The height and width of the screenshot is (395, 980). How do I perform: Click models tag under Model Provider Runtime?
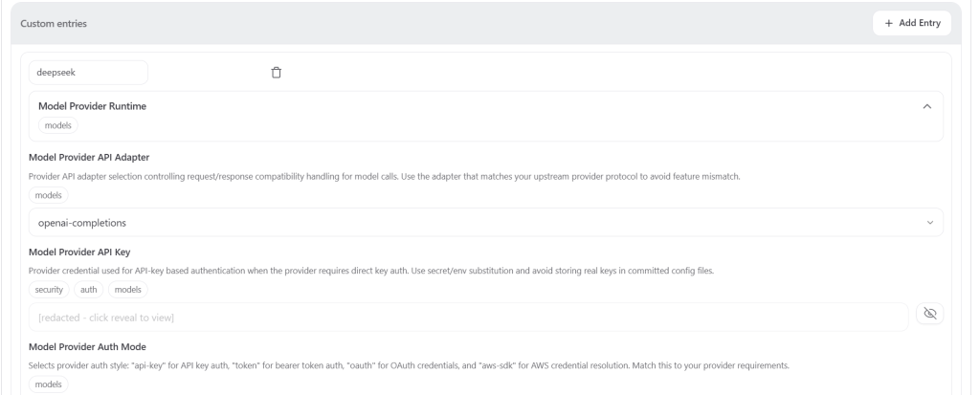pyautogui.click(x=58, y=125)
